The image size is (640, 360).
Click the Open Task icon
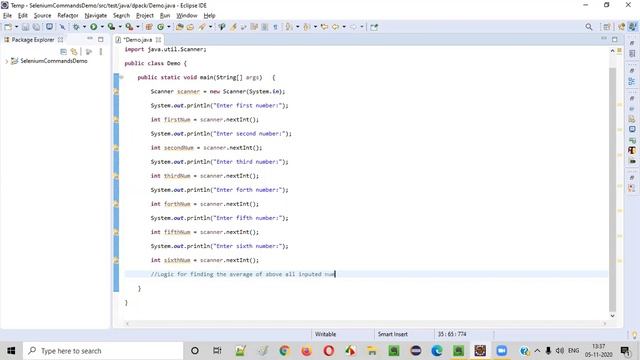click(190, 27)
